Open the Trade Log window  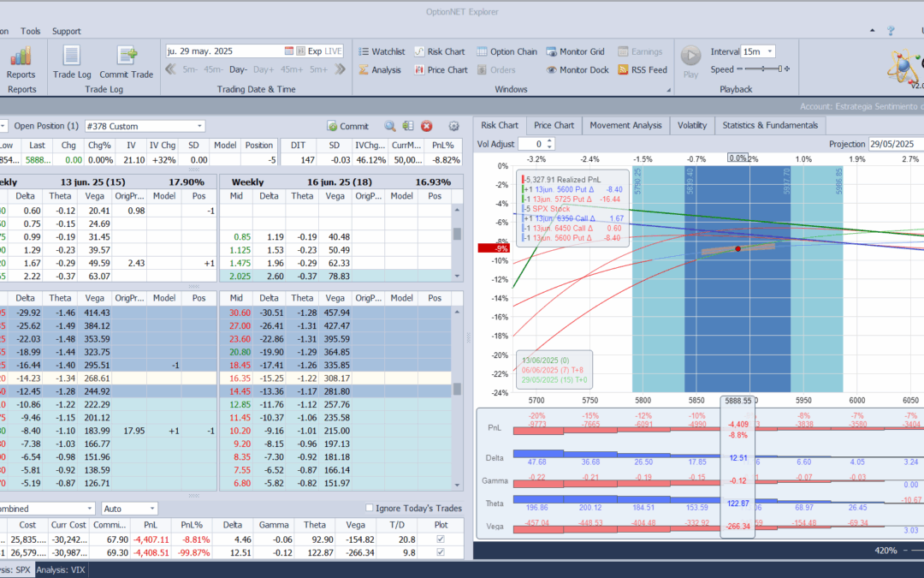coord(72,57)
